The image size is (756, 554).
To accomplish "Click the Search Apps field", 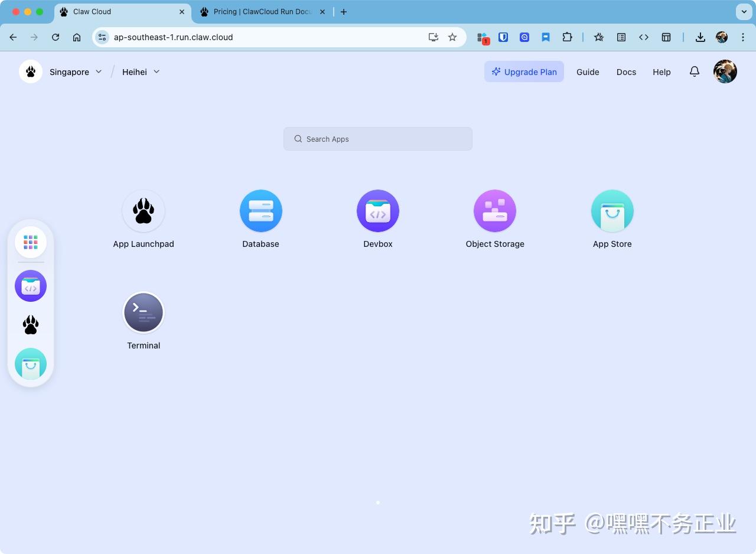I will [377, 139].
